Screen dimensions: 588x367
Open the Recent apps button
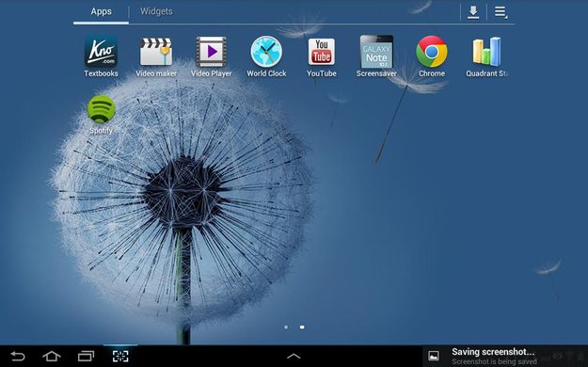[x=86, y=356]
